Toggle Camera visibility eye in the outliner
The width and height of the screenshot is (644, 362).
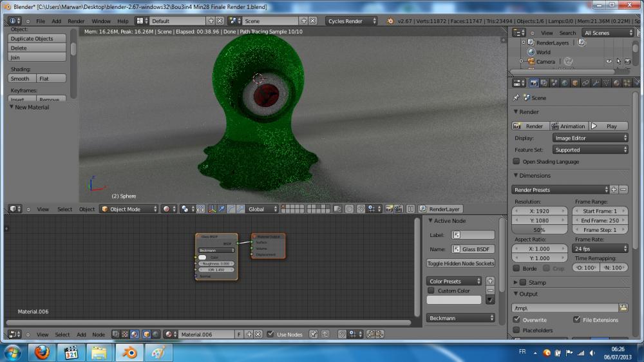coord(609,62)
